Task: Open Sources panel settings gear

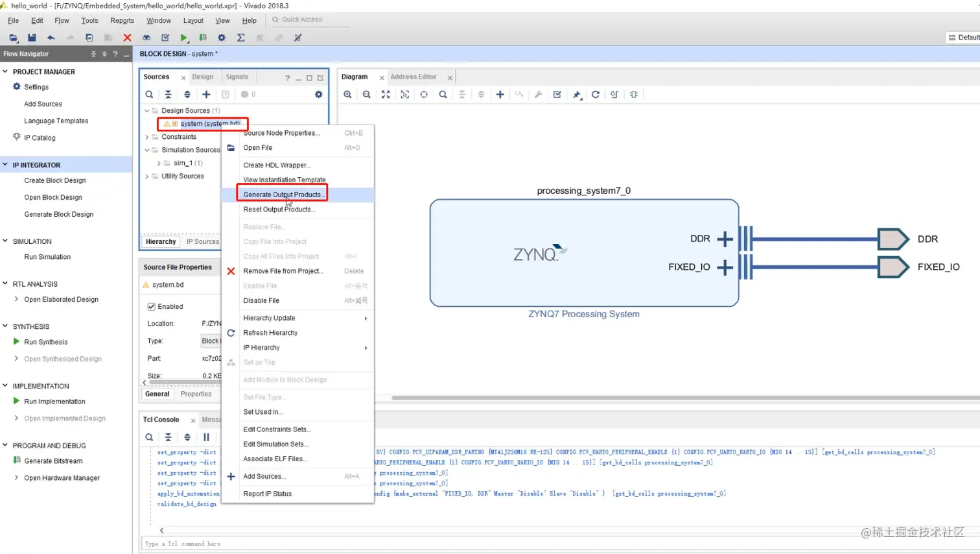Action: click(318, 95)
